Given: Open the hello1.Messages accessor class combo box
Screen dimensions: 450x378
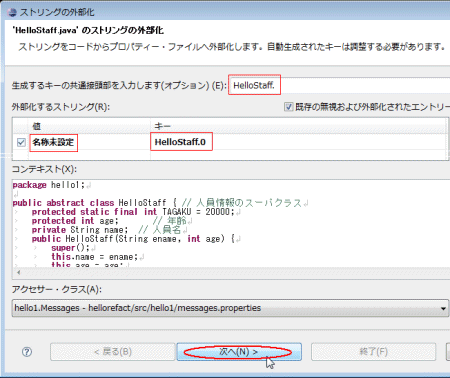Looking at the screenshot, I should coord(230,308).
